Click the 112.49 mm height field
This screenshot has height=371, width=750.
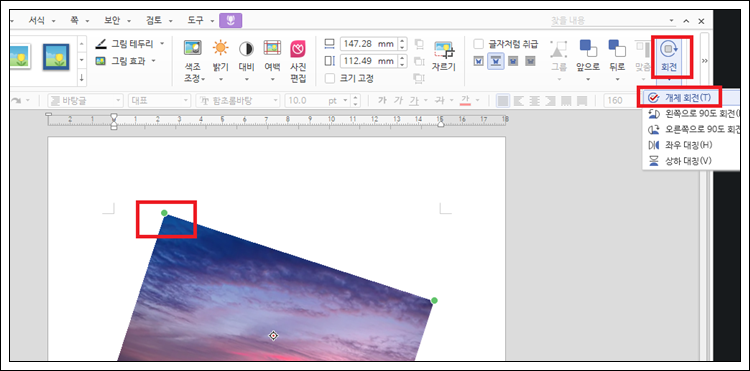tap(369, 61)
